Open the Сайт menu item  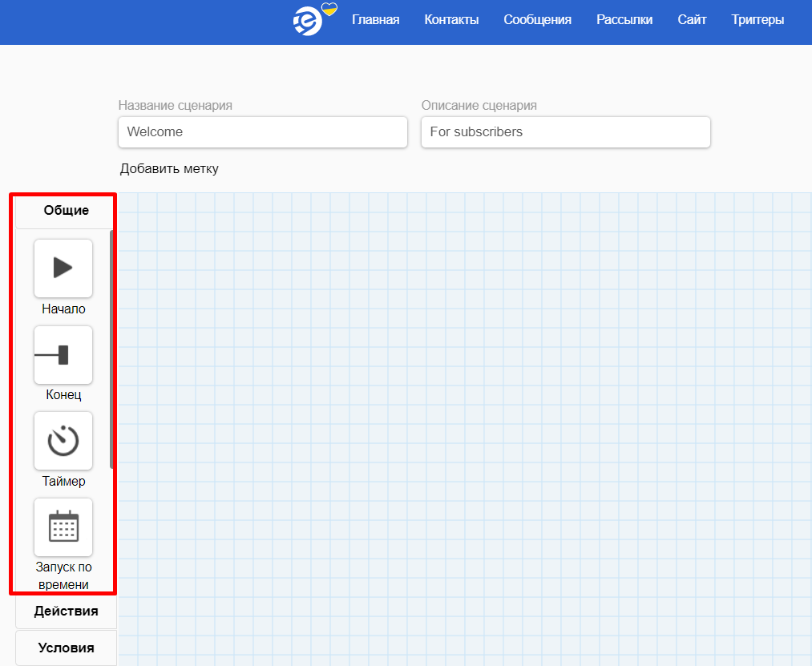point(692,20)
